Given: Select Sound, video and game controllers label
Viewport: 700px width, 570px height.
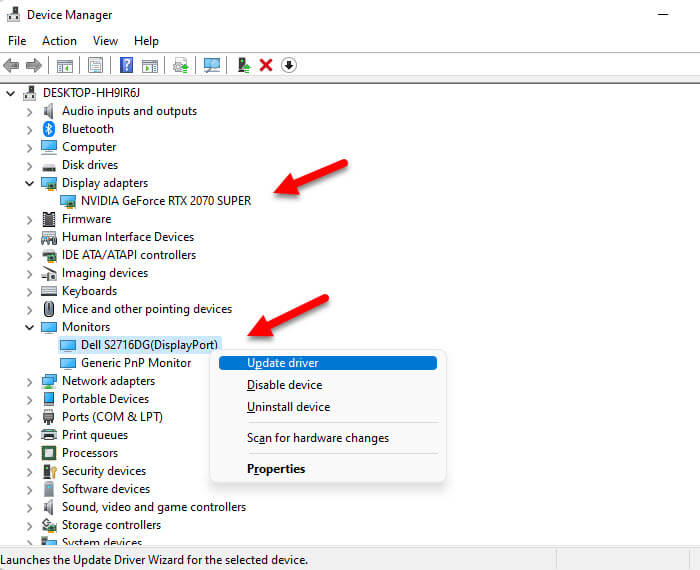Looking at the screenshot, I should tap(154, 507).
